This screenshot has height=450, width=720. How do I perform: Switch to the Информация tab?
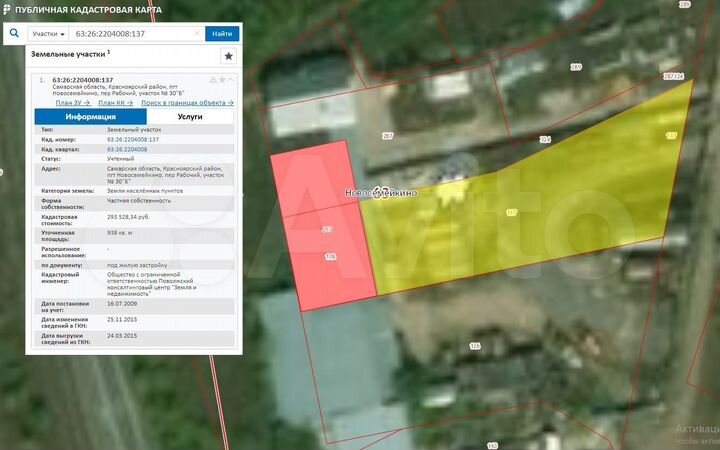coord(83,117)
